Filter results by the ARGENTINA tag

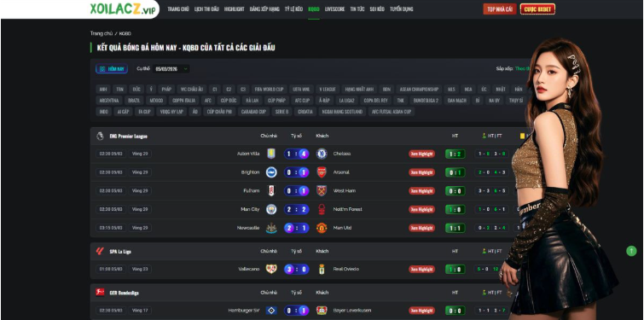tap(109, 100)
